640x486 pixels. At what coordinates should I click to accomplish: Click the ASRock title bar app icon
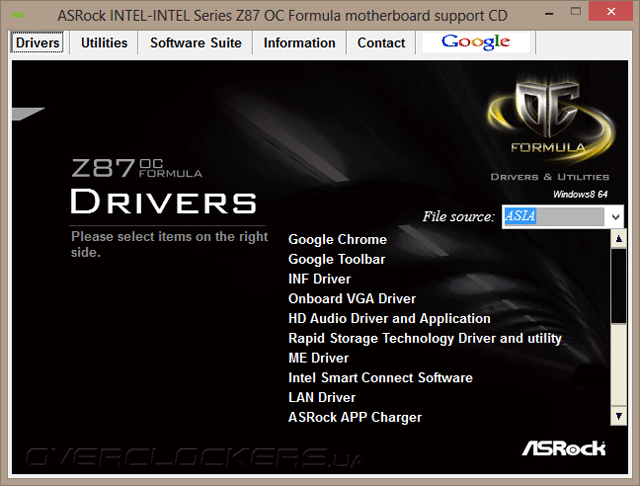click(x=18, y=16)
